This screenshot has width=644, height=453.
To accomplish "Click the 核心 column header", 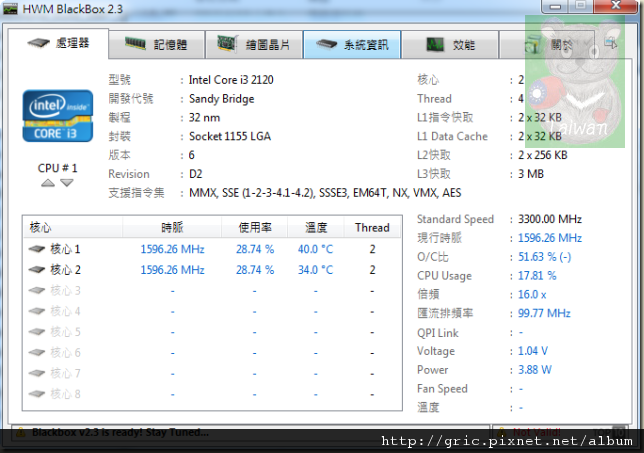I will 73,227.
